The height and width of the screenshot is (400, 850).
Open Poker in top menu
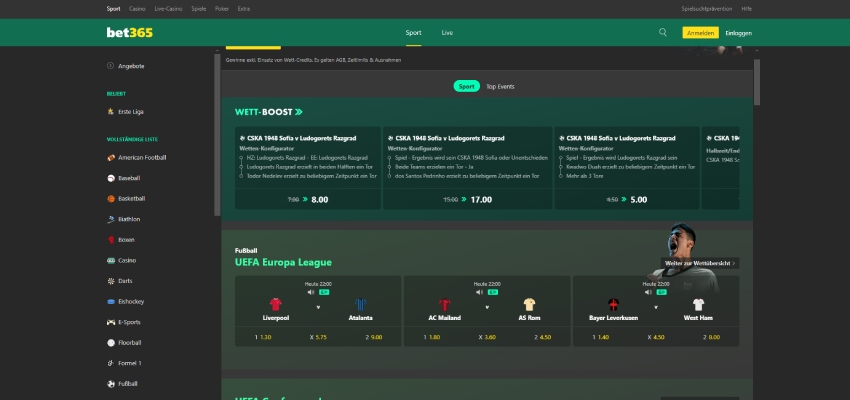point(222,9)
